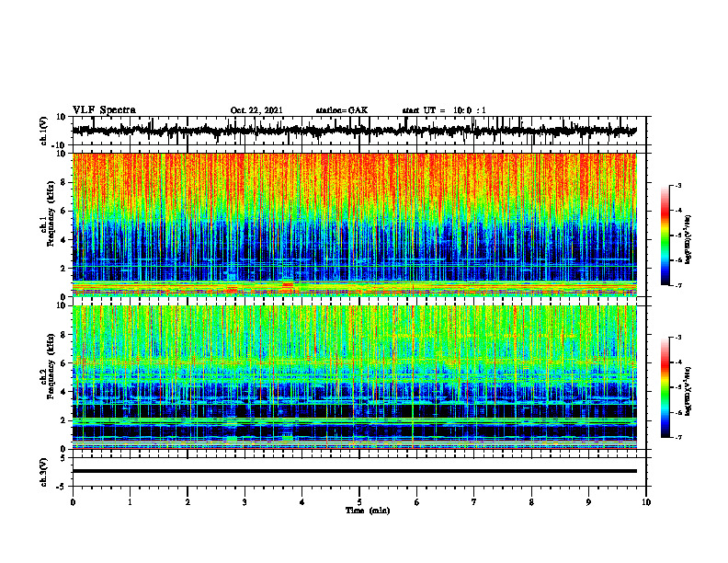Screen dimensions: 728x563
Task: Click inside the ch.1 spectrogram panel
Action: 354,224
